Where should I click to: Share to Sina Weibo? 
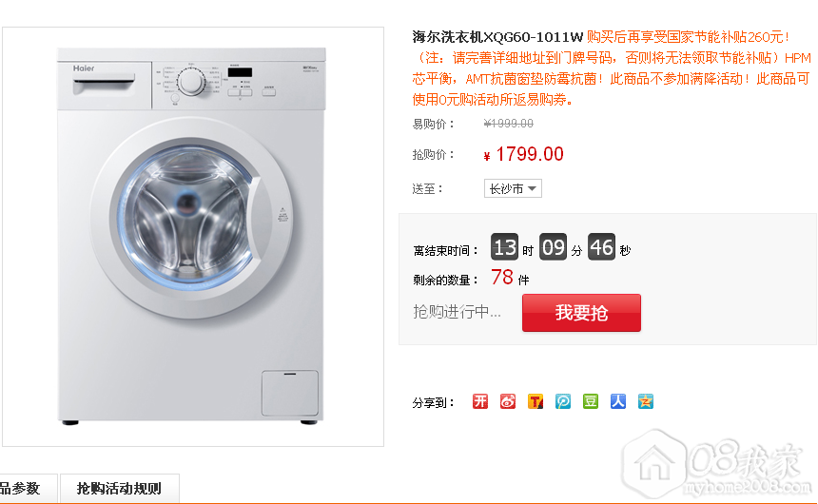tap(508, 401)
